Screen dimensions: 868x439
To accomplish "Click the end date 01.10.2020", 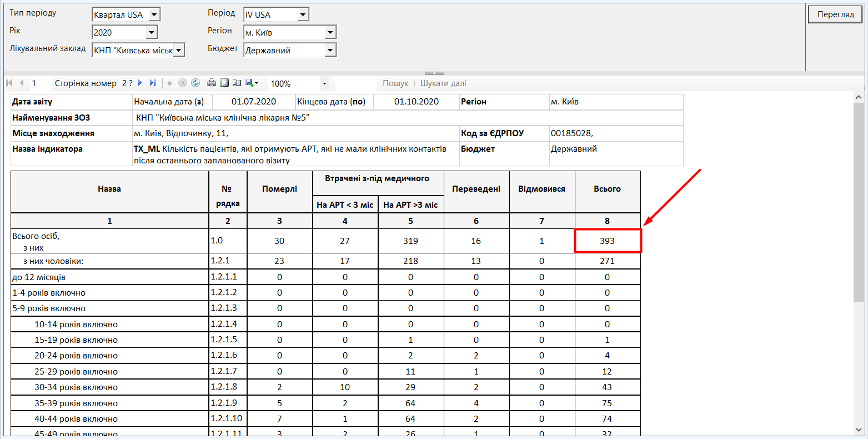I will pos(417,102).
